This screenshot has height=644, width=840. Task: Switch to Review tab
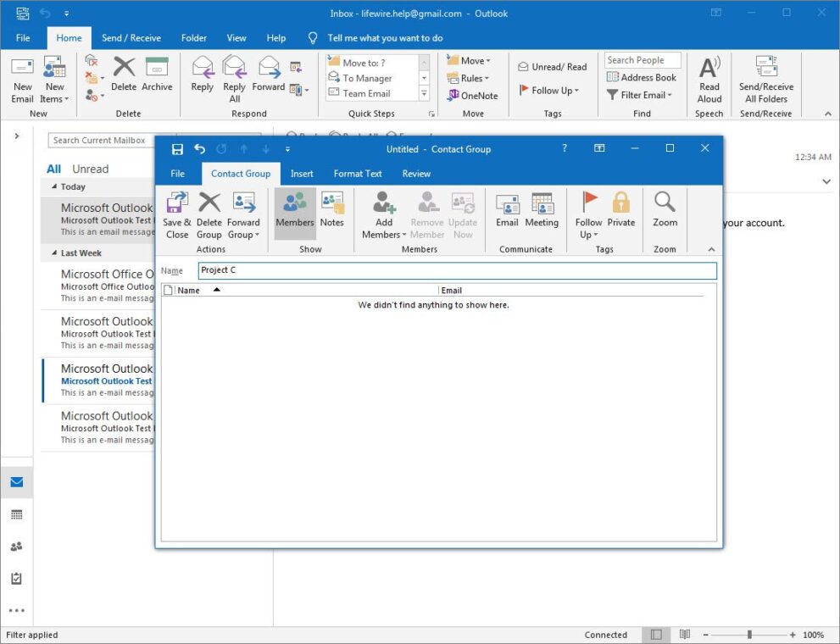pos(416,174)
